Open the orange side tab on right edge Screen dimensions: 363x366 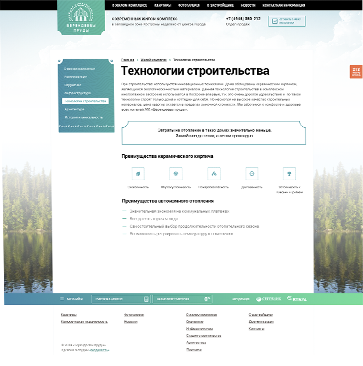(356, 72)
